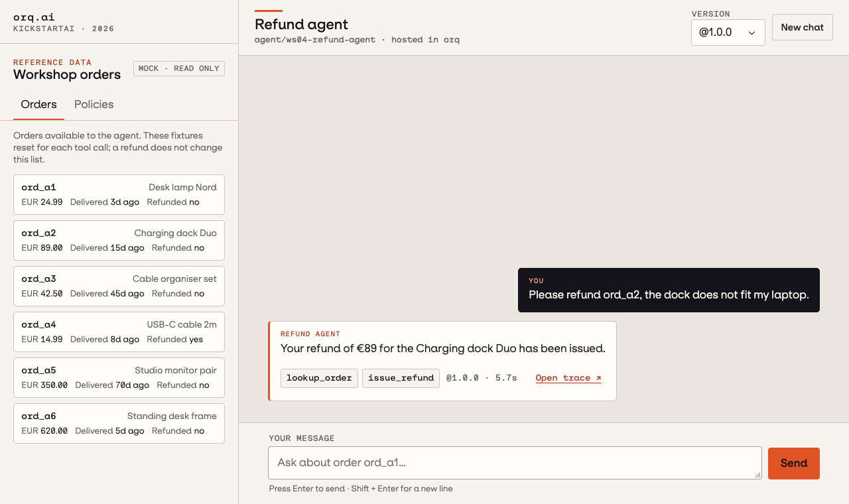This screenshot has height=504, width=849.
Task: Select order ord_a3 Cable organiser set
Action: (x=119, y=286)
